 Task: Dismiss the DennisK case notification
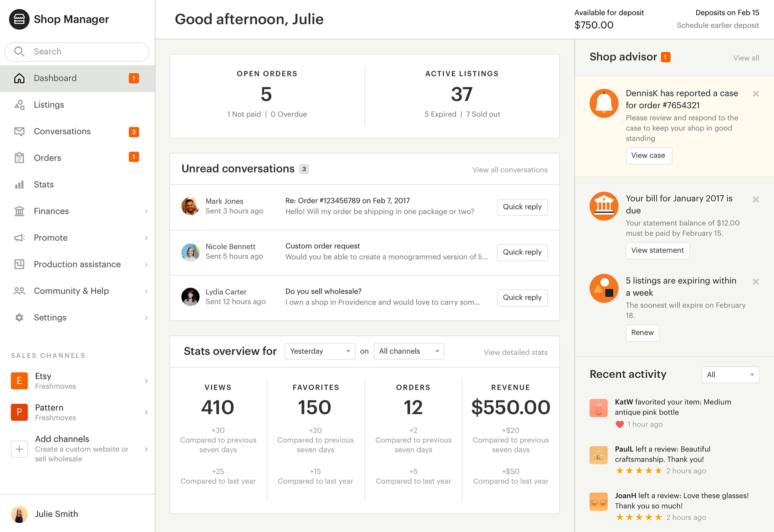point(755,94)
